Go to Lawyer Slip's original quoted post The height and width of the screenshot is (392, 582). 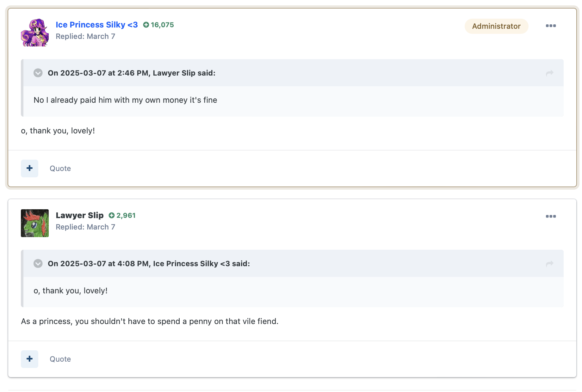pos(550,73)
